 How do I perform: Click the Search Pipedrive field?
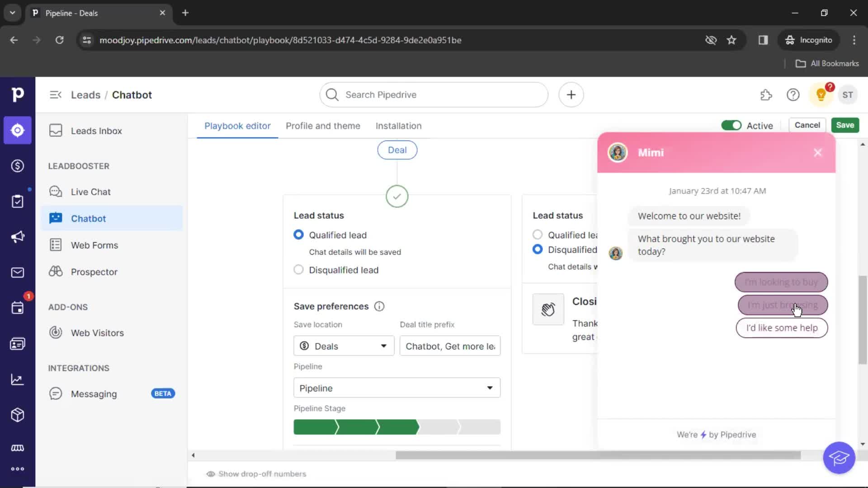[434, 95]
